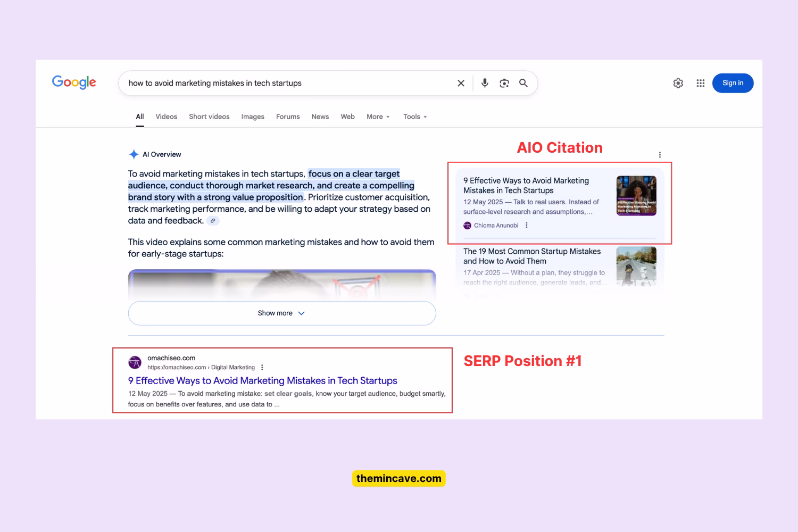Click the Chioma Anunobi author name
Screen dimensions: 798x532
(496, 226)
